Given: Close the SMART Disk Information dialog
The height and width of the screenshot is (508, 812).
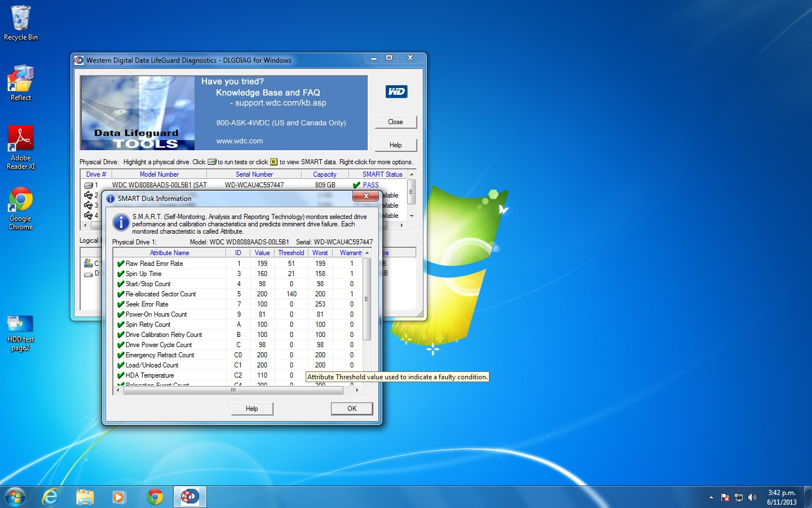Looking at the screenshot, I should coord(366,196).
